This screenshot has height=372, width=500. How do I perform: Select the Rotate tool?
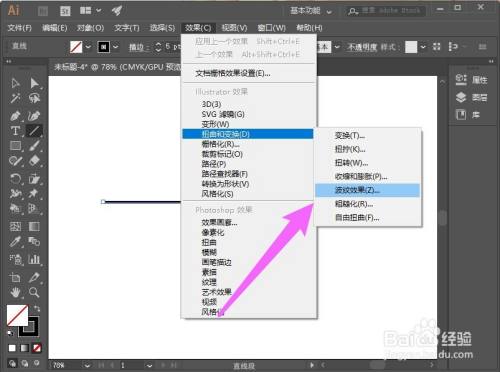[15, 179]
